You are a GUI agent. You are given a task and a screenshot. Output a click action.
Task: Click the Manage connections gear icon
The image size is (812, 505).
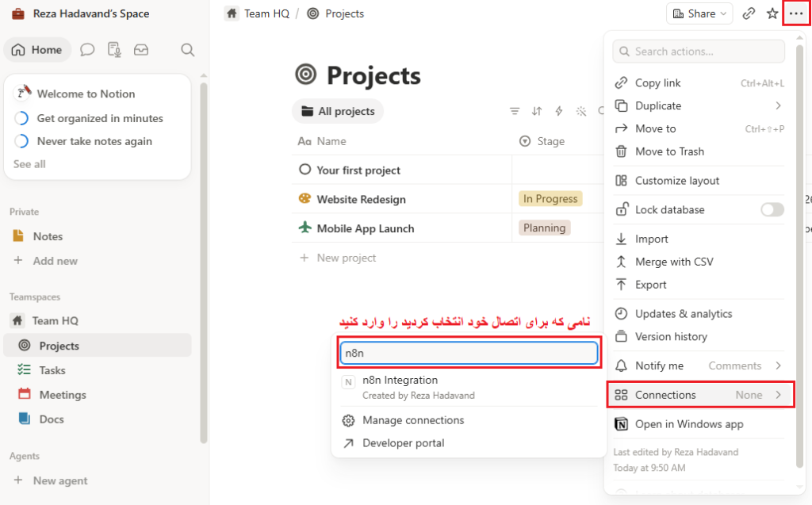pyautogui.click(x=349, y=421)
